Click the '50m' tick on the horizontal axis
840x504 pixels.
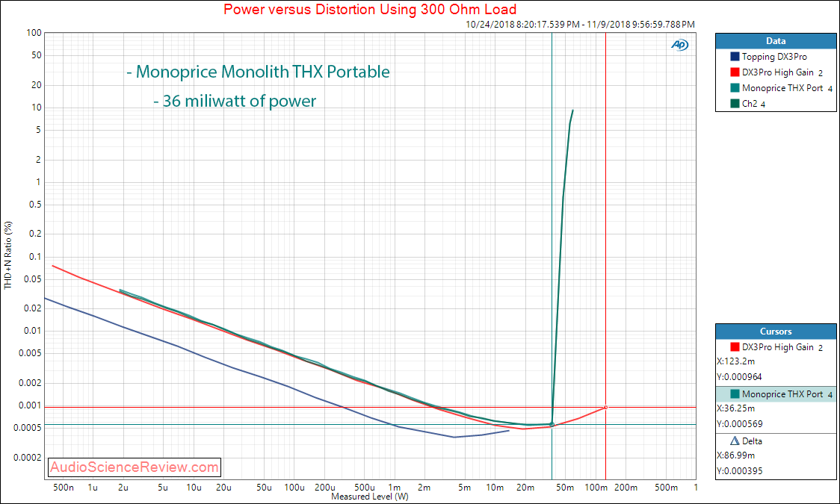tap(565, 488)
